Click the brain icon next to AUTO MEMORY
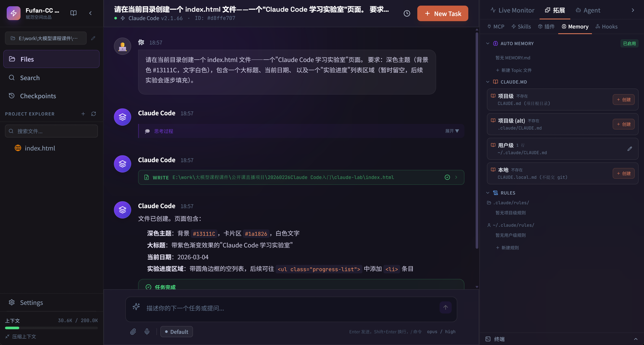Image resolution: width=644 pixels, height=345 pixels. (495, 43)
